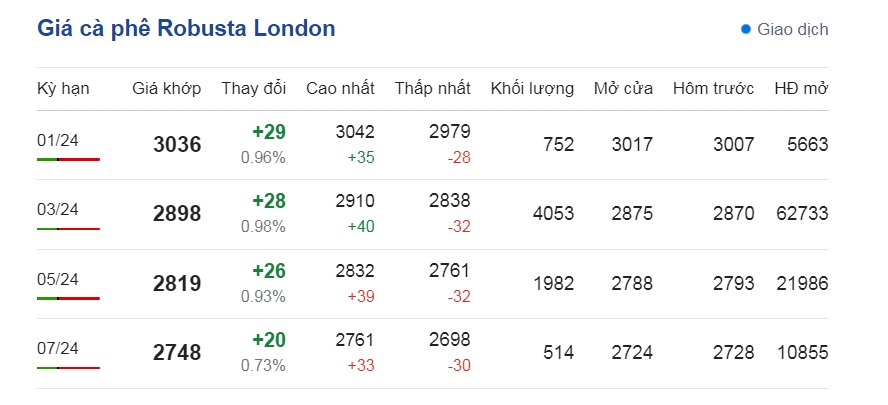Screen dimensions: 888x405
Task: Sort by the Khối lượng column header
Action: click(532, 89)
